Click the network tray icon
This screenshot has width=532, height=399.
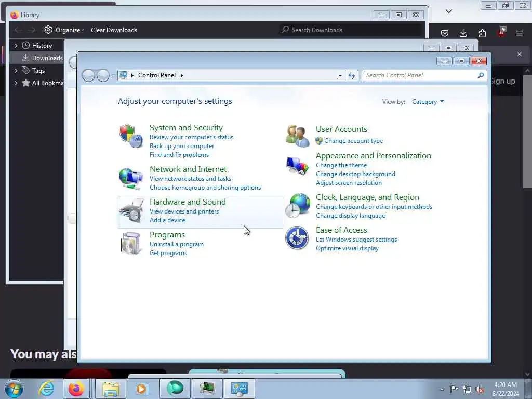[467, 390]
